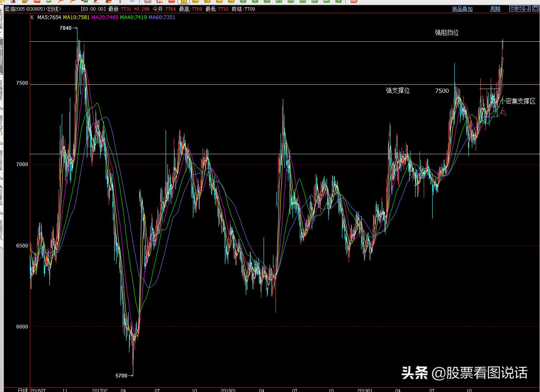Image resolution: width=540 pixels, height=392 pixels.
Task: Click the 日线 label at bottom-left corner
Action: [x=23, y=390]
